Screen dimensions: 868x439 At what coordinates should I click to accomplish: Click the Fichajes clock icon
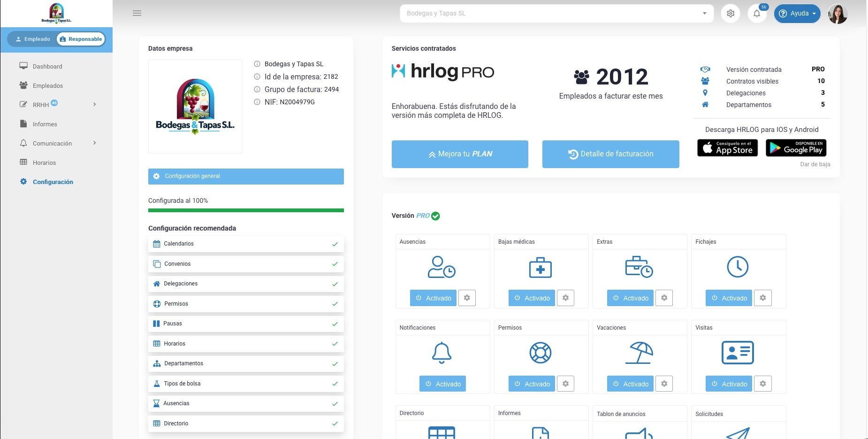pos(738,267)
